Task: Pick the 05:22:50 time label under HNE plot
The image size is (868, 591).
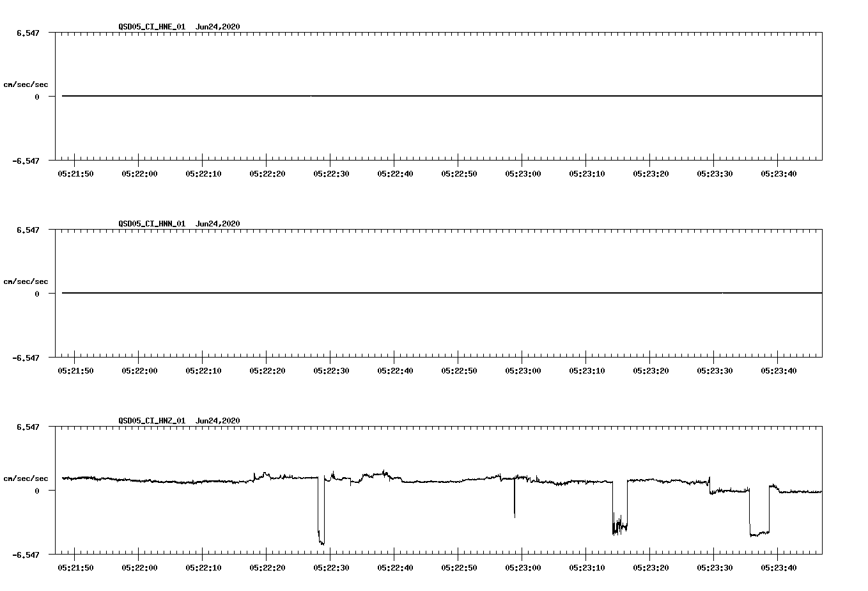Action: 459,173
